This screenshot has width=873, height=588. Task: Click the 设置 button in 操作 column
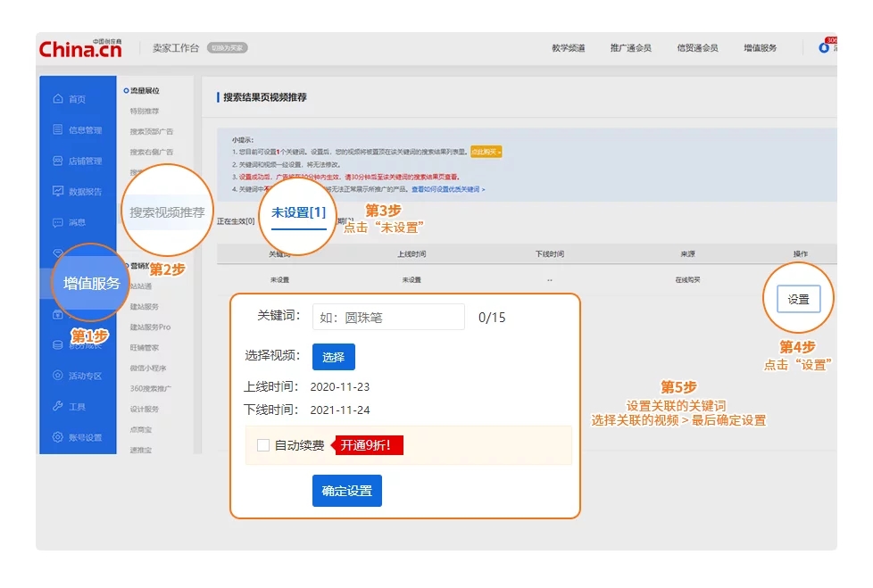[798, 300]
